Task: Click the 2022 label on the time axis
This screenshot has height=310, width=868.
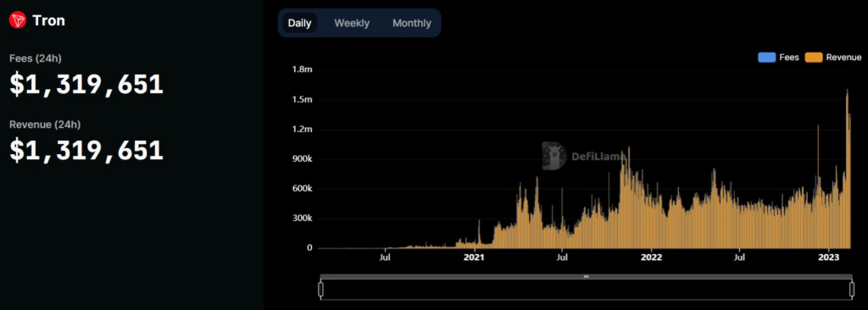Action: click(x=651, y=257)
